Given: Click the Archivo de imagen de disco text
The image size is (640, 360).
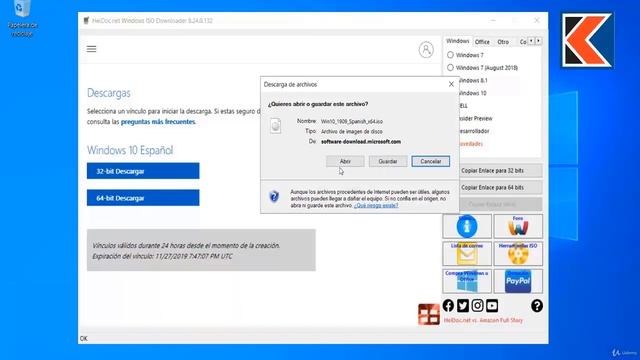Looking at the screenshot, I should (x=352, y=131).
